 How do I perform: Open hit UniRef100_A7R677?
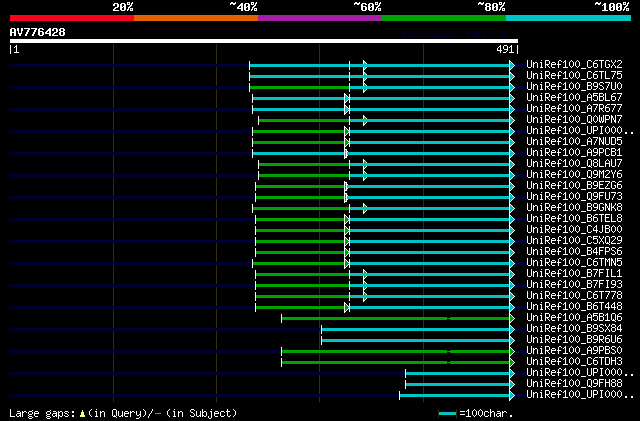pos(574,109)
